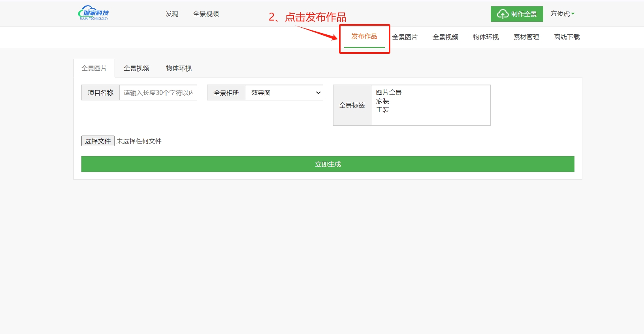Switch to the 物体环视 form tab
This screenshot has height=334, width=644.
tap(179, 68)
